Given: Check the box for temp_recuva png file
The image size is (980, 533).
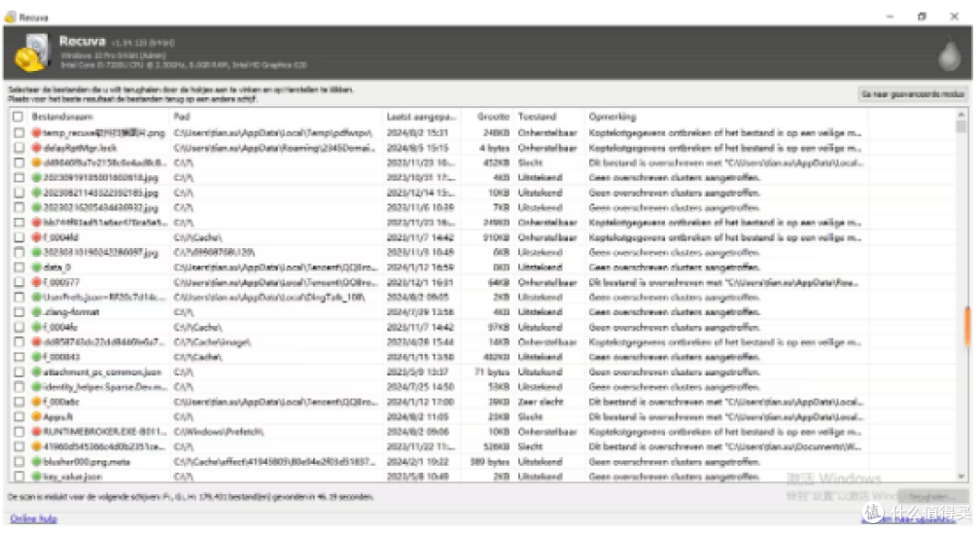Looking at the screenshot, I should [x=19, y=133].
